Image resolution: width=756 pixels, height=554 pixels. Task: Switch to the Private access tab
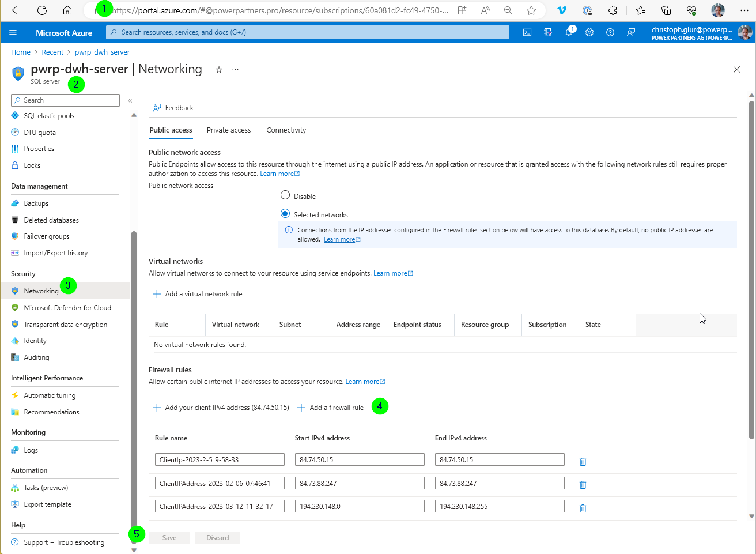229,130
